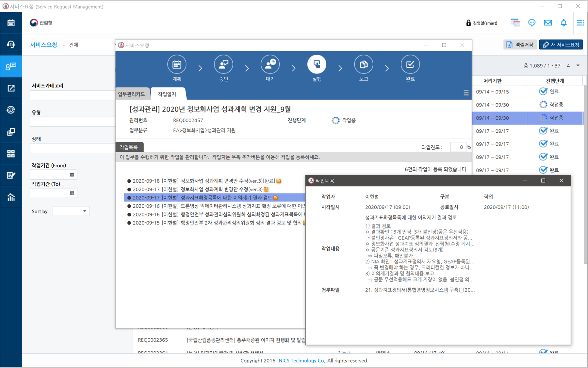
Task: Click the 새 서비스요청 button
Action: [x=561, y=44]
